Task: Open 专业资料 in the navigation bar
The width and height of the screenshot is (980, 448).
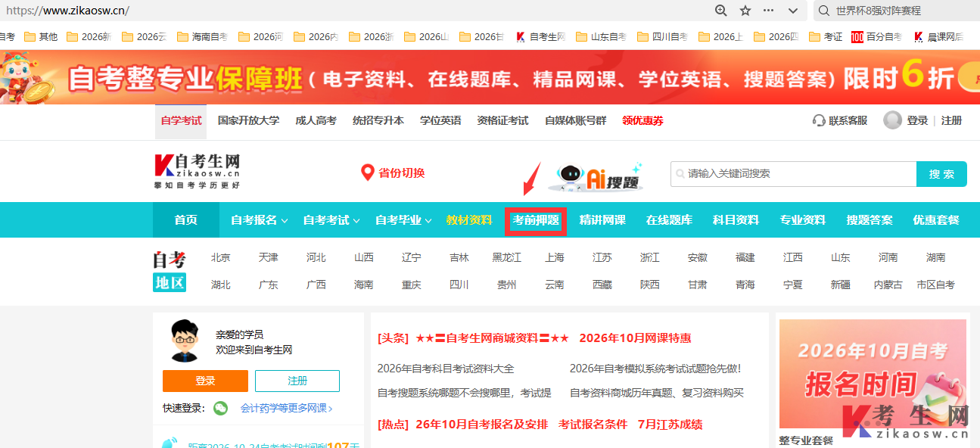Action: [803, 220]
